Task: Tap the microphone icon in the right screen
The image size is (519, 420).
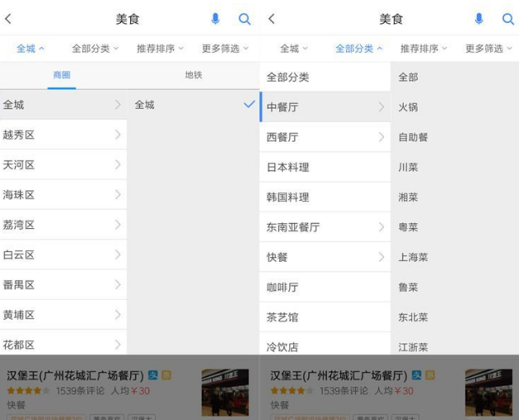Action: coord(479,19)
